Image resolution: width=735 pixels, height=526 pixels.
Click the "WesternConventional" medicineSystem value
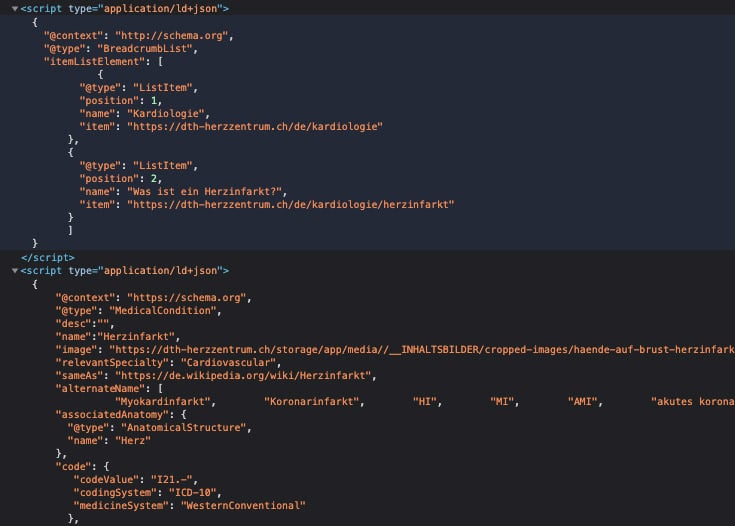click(242, 506)
